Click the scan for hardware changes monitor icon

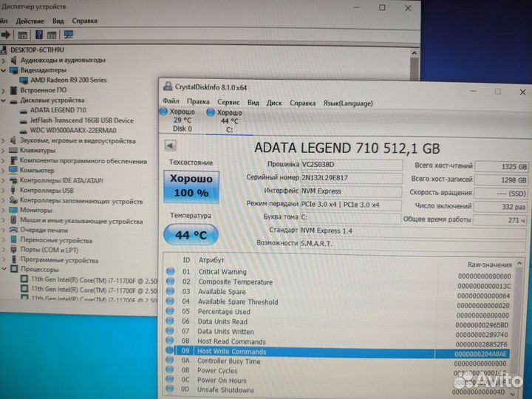click(x=69, y=34)
